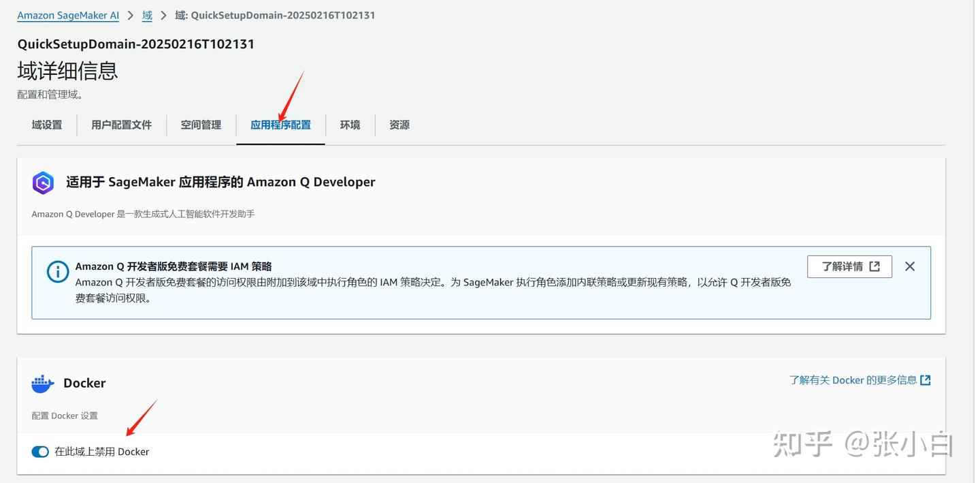Click the QuickSetupDomain-20250216T102131 breadcrumb text
This screenshot has width=980, height=483.
[275, 15]
